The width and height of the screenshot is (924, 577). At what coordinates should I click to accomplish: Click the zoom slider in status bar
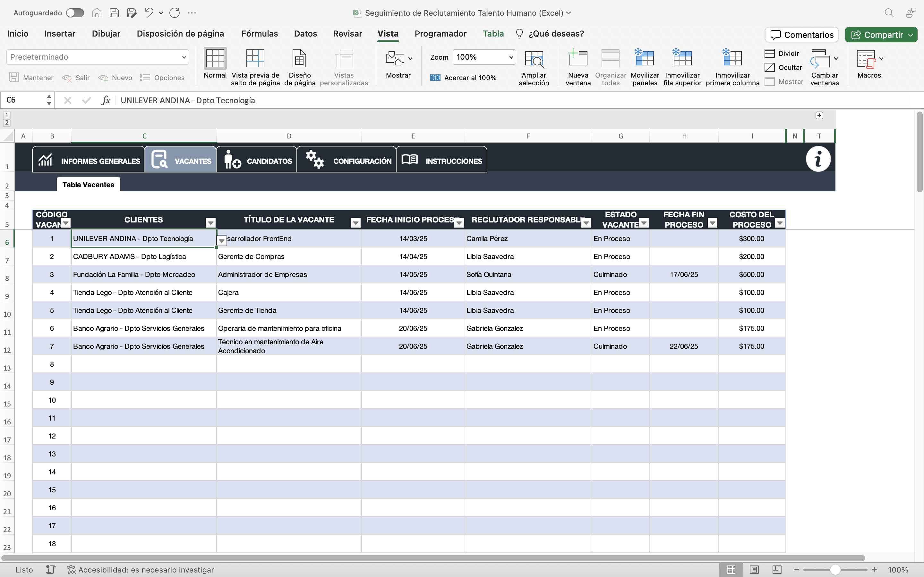tap(835, 569)
